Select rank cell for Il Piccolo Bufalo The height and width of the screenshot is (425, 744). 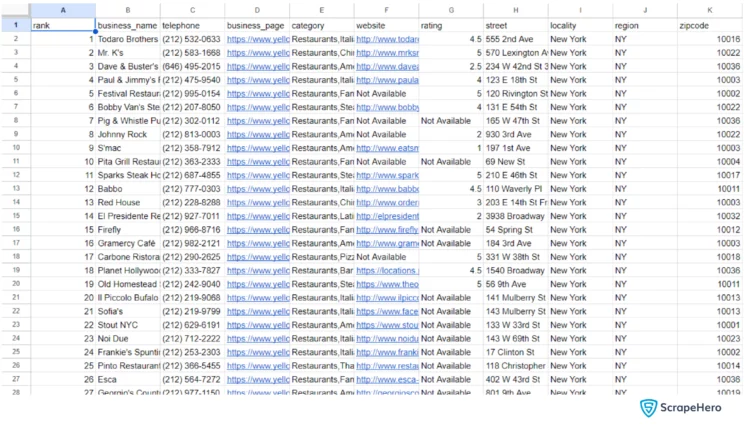coord(63,298)
